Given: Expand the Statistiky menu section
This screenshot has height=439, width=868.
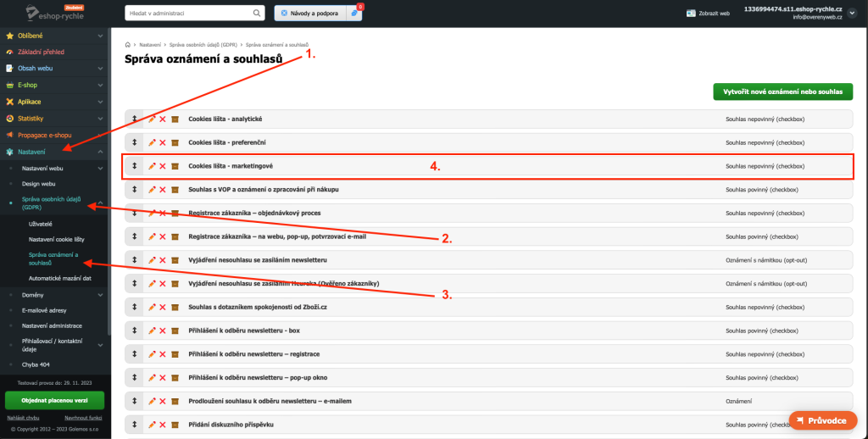Looking at the screenshot, I should coord(100,119).
